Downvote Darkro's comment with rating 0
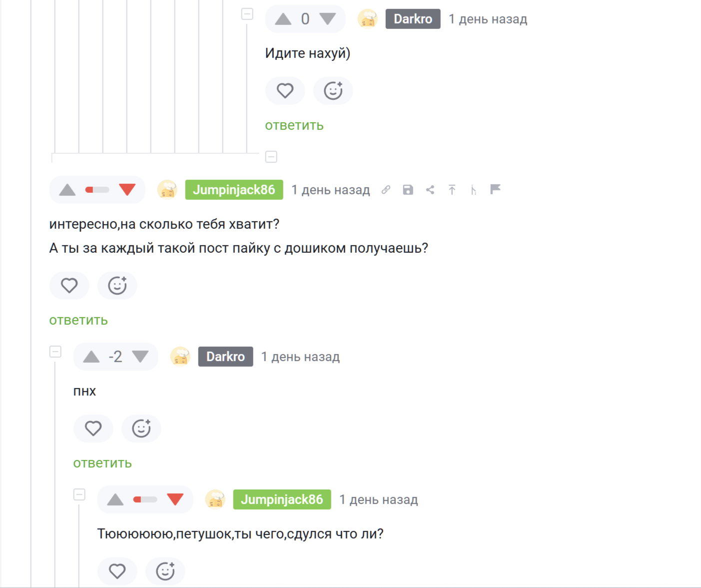This screenshot has height=588, width=701. [328, 19]
